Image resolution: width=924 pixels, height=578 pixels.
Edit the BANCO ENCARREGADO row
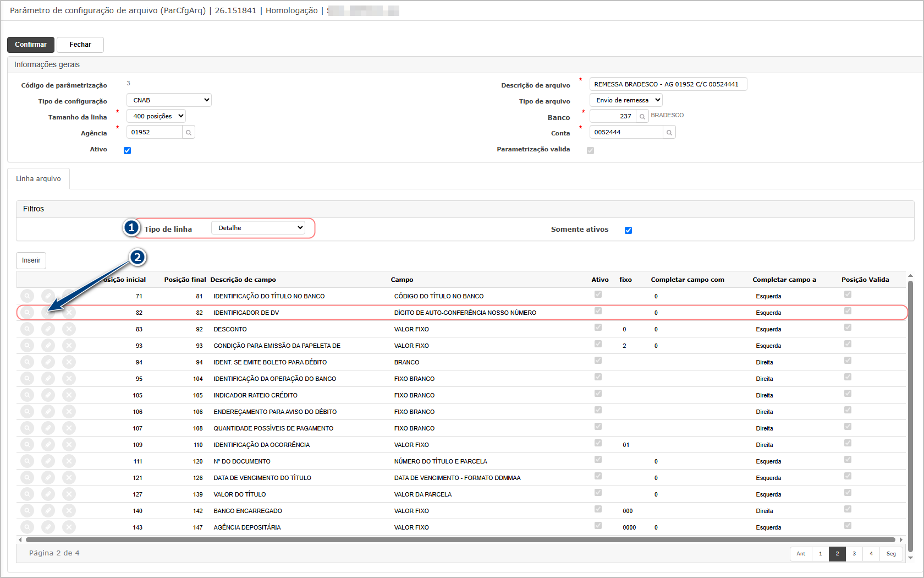tap(48, 511)
